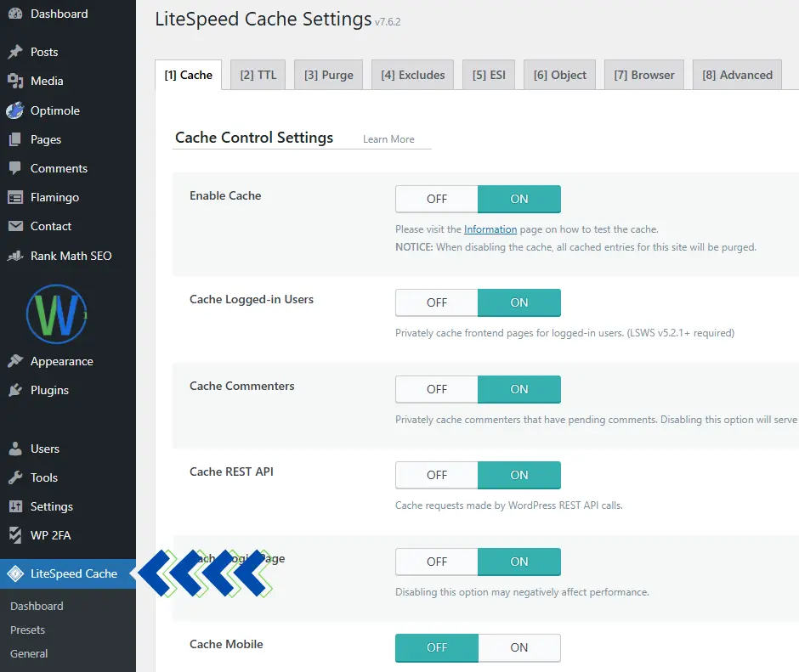Click the green W logo in sidebar
The height and width of the screenshot is (672, 799).
click(x=57, y=314)
